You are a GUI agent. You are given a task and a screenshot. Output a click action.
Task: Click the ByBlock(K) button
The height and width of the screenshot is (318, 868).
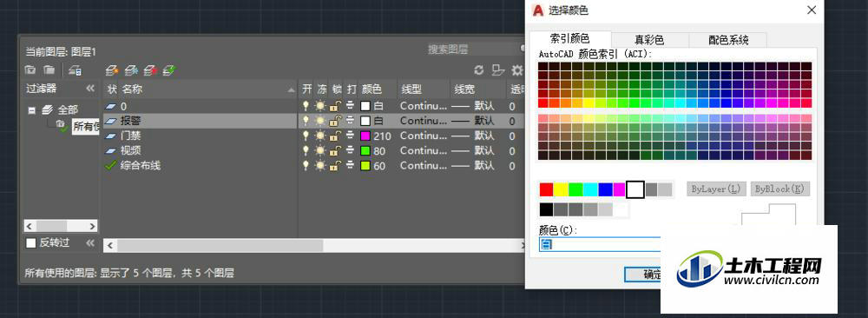tap(779, 189)
